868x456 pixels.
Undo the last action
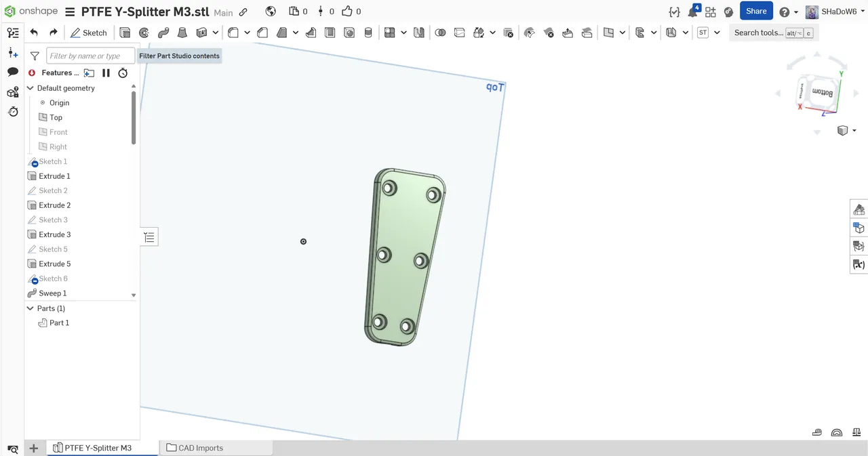tap(34, 32)
